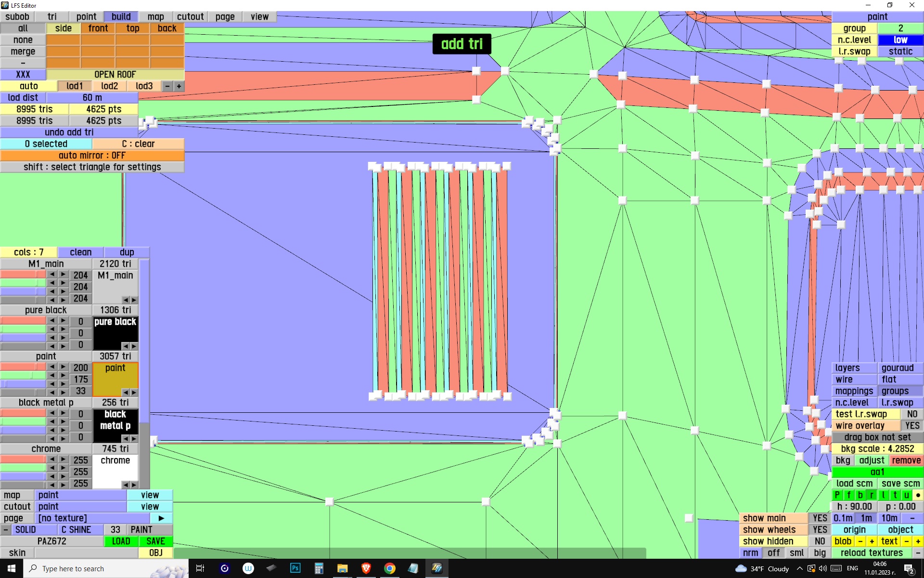Toggle show wheels YES setting
Image resolution: width=924 pixels, height=578 pixels.
[820, 530]
